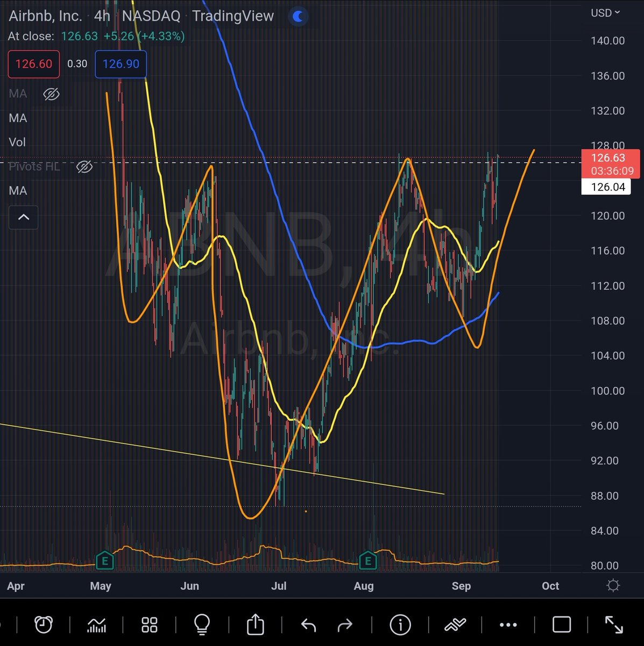Toggle visibility of the first MA indicator

tap(51, 94)
